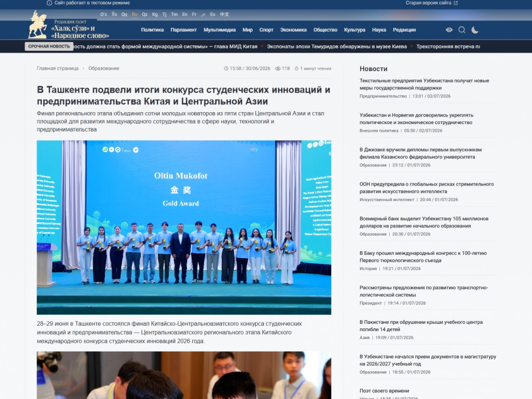The image size is (532, 399).
Task: Open ticker story about Kiev museum Temurid exhibits
Action: 336,46
